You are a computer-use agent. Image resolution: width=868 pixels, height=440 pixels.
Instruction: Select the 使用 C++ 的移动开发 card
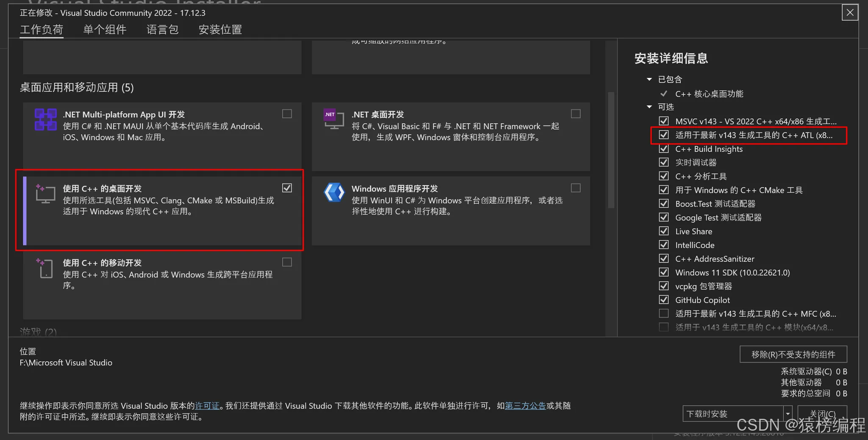162,285
